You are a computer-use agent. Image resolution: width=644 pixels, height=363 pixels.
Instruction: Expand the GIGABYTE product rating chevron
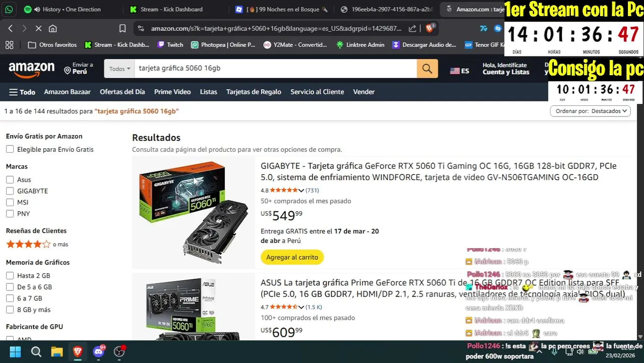point(301,191)
